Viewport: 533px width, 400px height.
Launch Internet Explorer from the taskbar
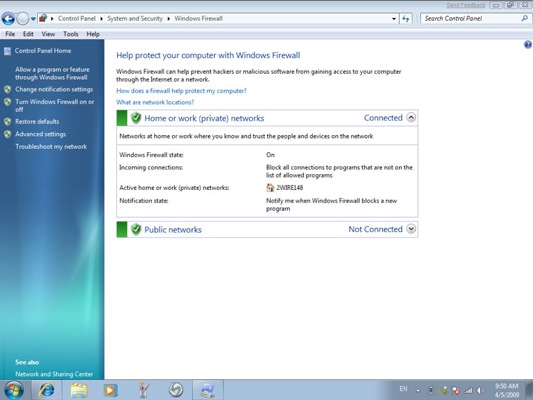[x=47, y=390]
